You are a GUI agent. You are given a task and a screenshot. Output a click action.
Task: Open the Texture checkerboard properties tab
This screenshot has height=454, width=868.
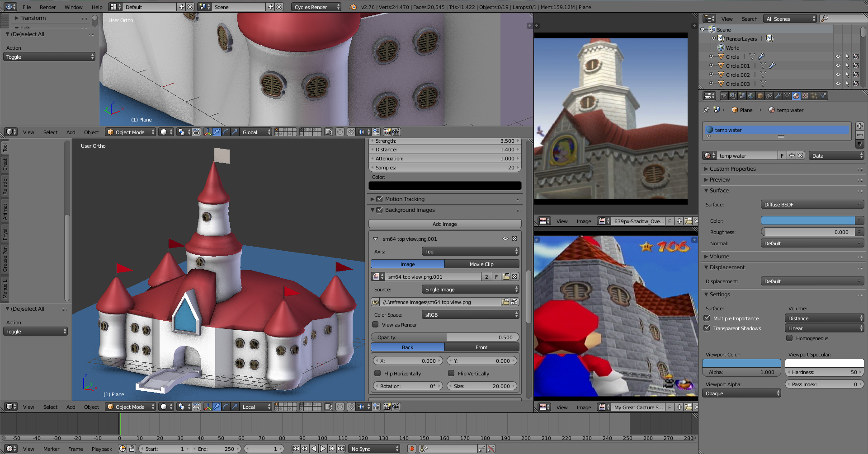pyautogui.click(x=805, y=96)
